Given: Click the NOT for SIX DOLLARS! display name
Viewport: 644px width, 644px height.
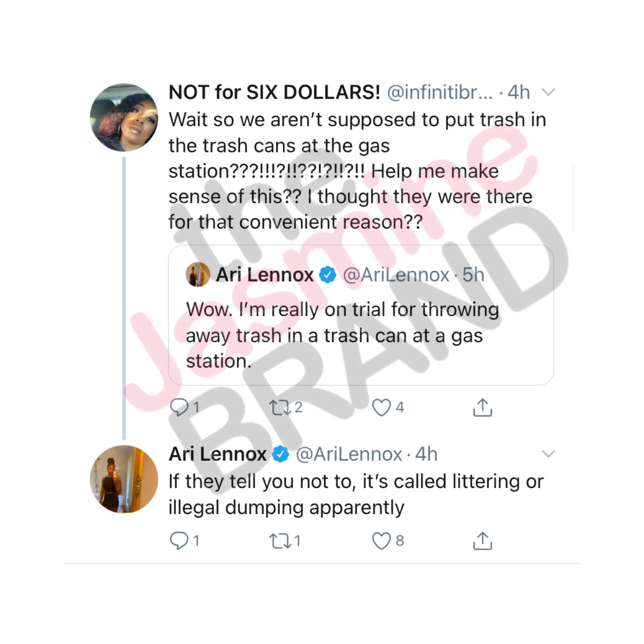Looking at the screenshot, I should (x=274, y=92).
